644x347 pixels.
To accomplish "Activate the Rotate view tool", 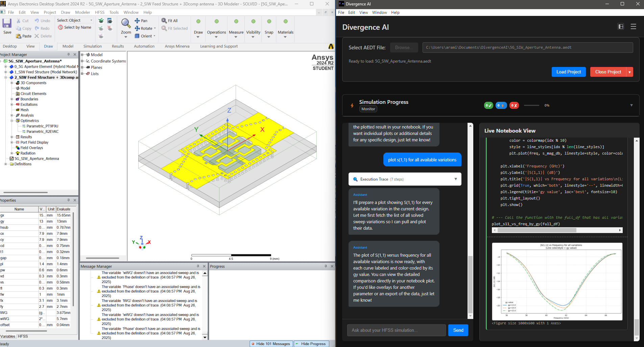I will 144,28.
